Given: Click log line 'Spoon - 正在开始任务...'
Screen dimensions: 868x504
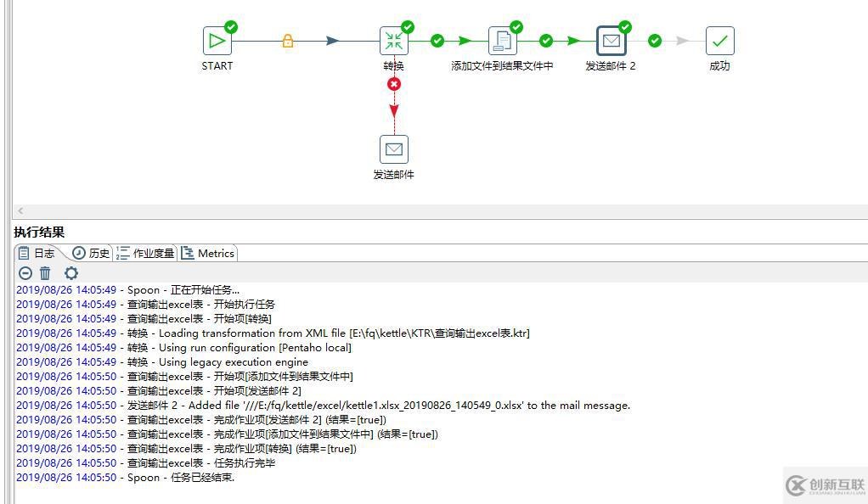Looking at the screenshot, I should pyautogui.click(x=128, y=290).
